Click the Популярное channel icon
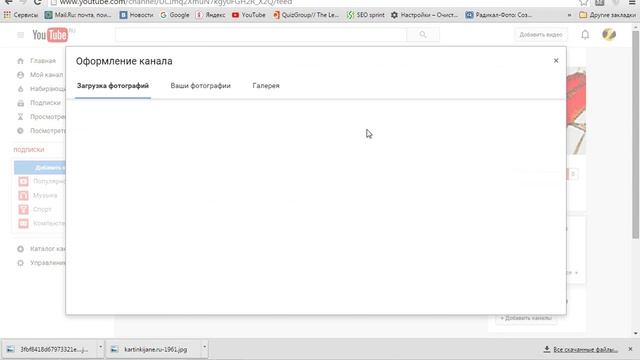This screenshot has height=360, width=640. tap(23, 181)
